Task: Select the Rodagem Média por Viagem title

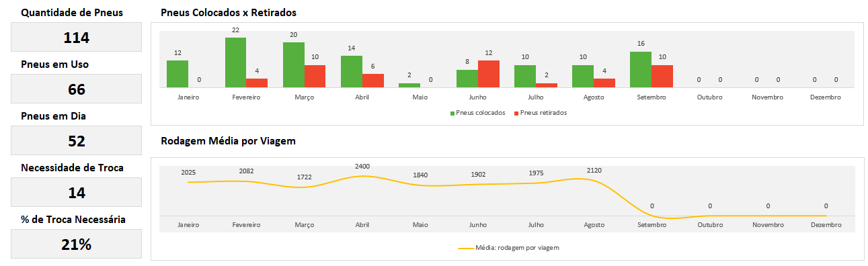Action: [x=229, y=141]
